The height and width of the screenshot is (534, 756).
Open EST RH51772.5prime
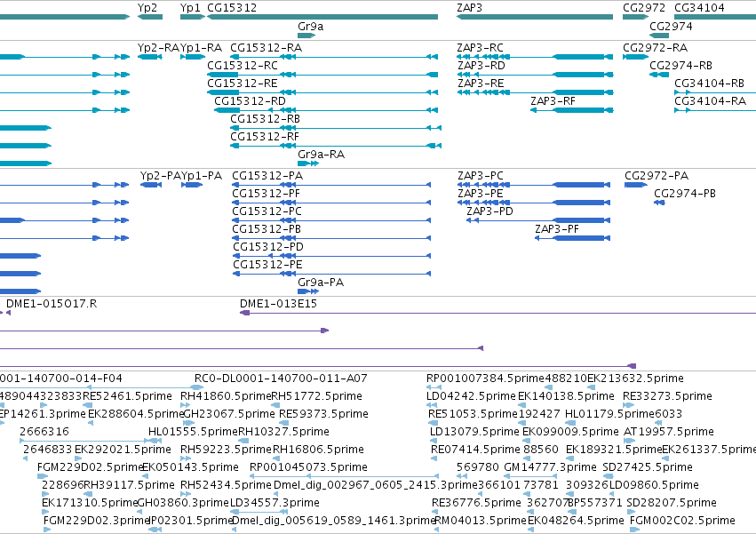coord(317,396)
